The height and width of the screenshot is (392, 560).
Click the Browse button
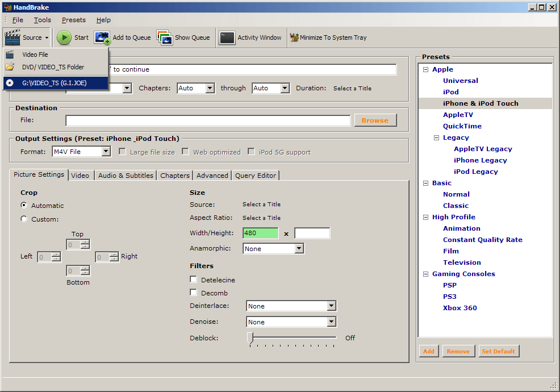point(375,120)
